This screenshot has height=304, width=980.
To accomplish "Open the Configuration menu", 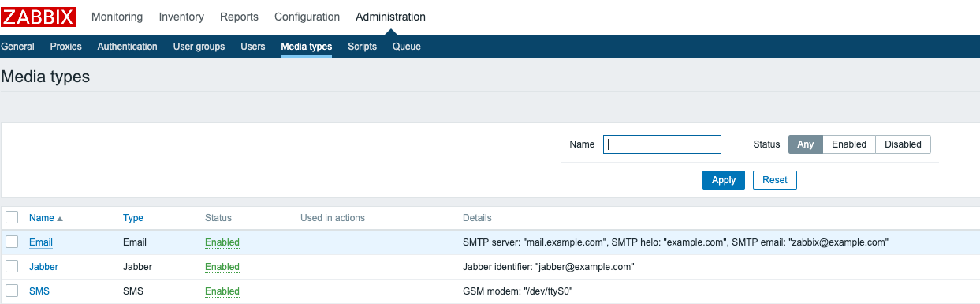I will click(307, 17).
